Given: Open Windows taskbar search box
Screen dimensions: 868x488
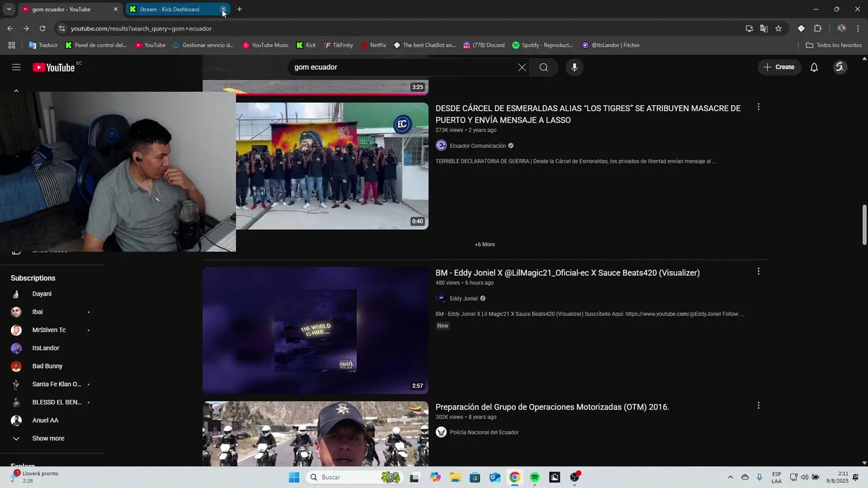Looking at the screenshot, I should (353, 477).
